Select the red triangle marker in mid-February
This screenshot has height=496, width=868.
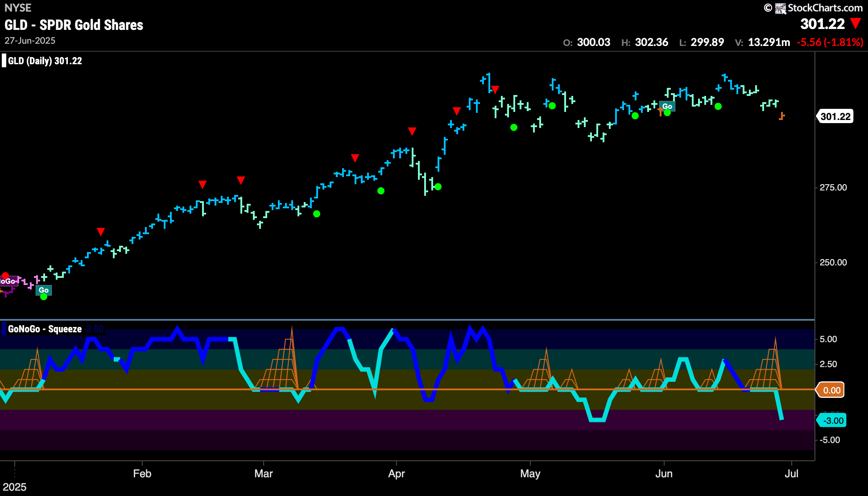point(203,184)
